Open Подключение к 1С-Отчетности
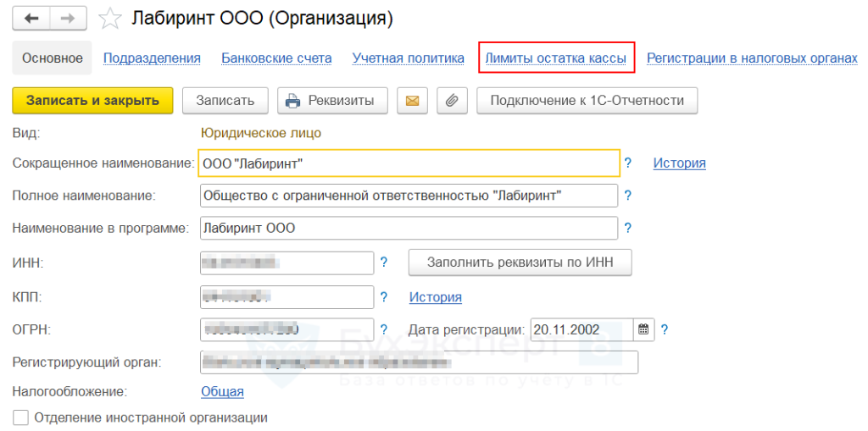868x431 pixels. point(587,101)
